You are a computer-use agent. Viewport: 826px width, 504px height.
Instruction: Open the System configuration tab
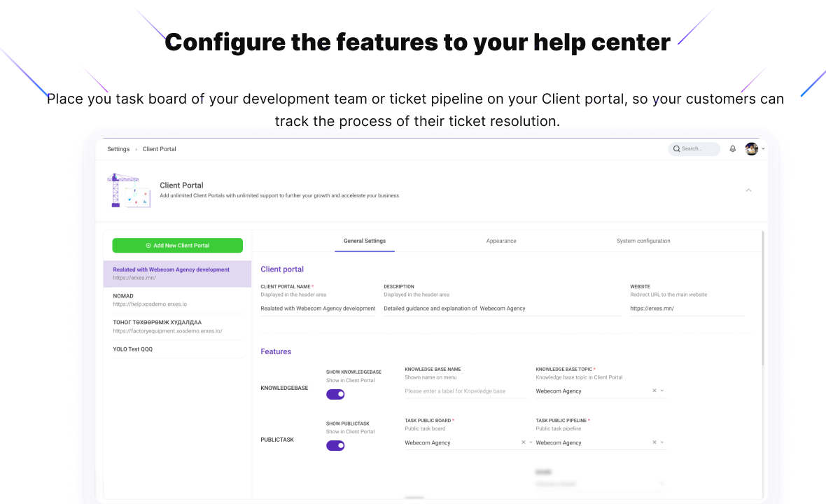click(643, 241)
